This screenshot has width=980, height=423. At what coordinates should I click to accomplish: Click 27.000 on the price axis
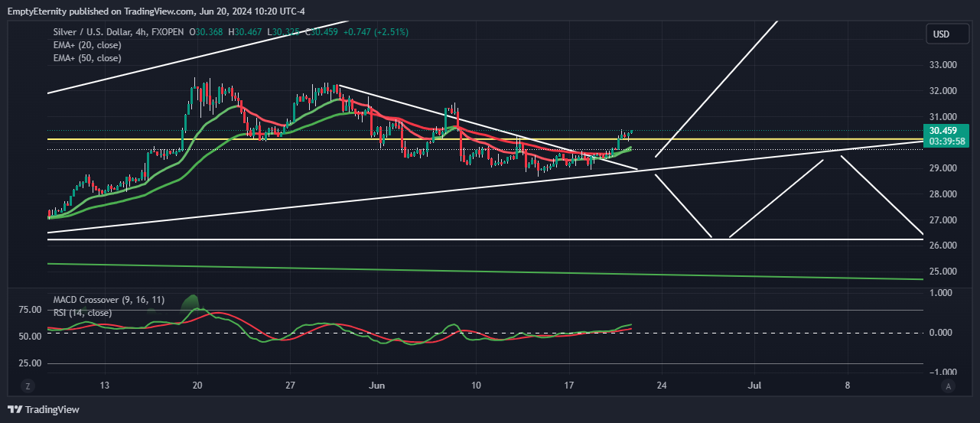click(x=942, y=220)
